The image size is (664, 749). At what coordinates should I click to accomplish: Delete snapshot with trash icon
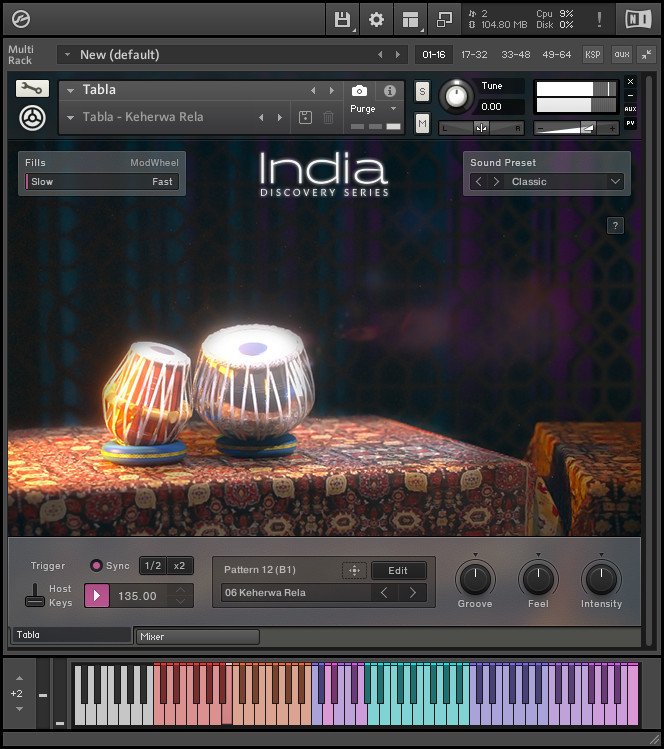point(328,117)
